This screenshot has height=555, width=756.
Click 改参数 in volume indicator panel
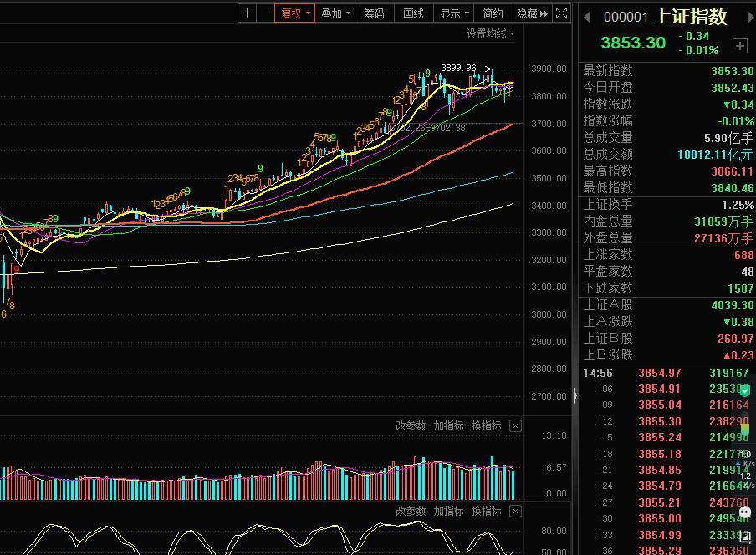tap(411, 426)
